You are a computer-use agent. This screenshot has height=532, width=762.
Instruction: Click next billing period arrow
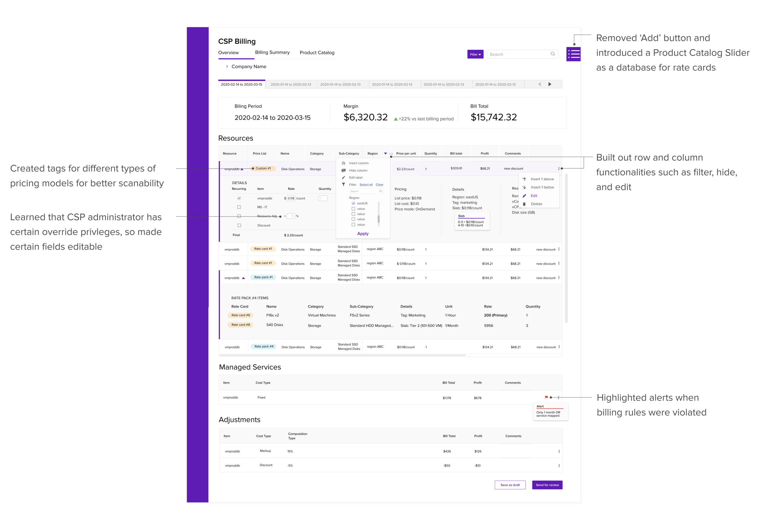pos(550,84)
